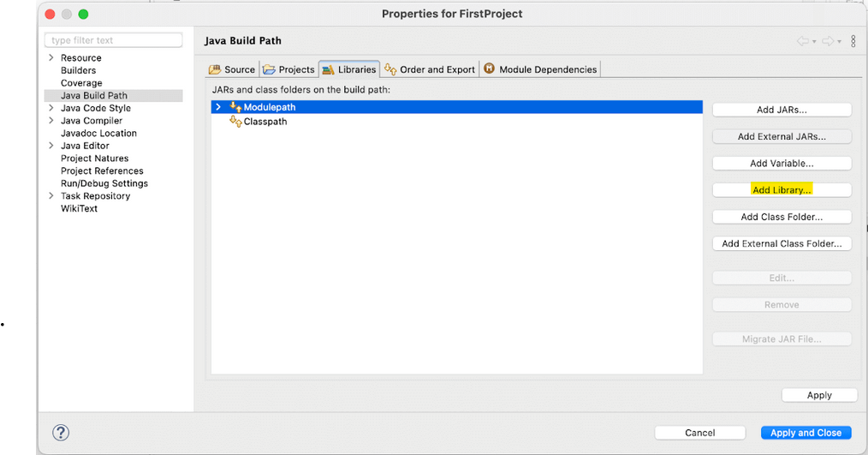
Task: Expand the Task Repository category
Action: [51, 195]
